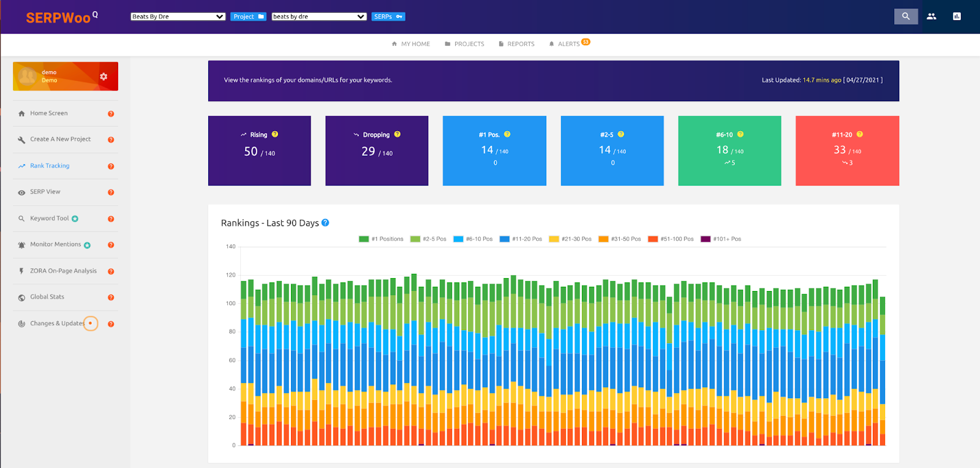Image resolution: width=980 pixels, height=468 pixels.
Task: Click help icon next to Global Stats
Action: (x=111, y=298)
